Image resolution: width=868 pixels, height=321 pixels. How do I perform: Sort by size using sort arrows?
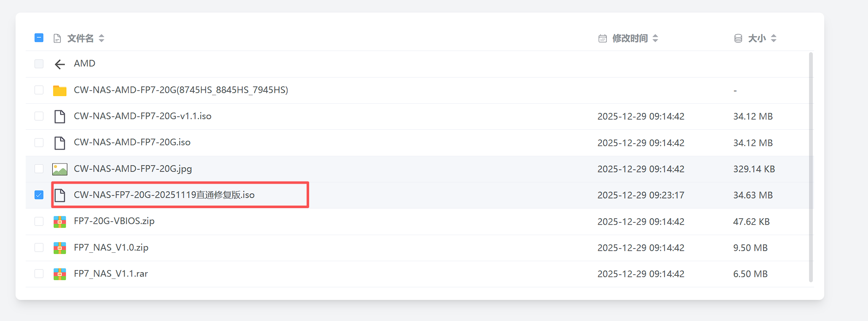[774, 38]
